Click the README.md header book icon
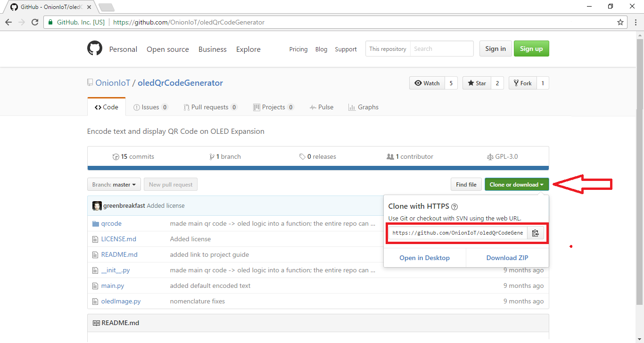The image size is (644, 343). point(96,323)
